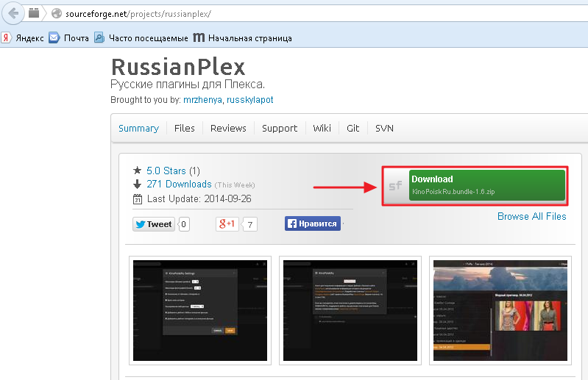Image resolution: width=588 pixels, height=380 pixels.
Task: Click the tweet count bubble showing 0
Action: pos(184,224)
